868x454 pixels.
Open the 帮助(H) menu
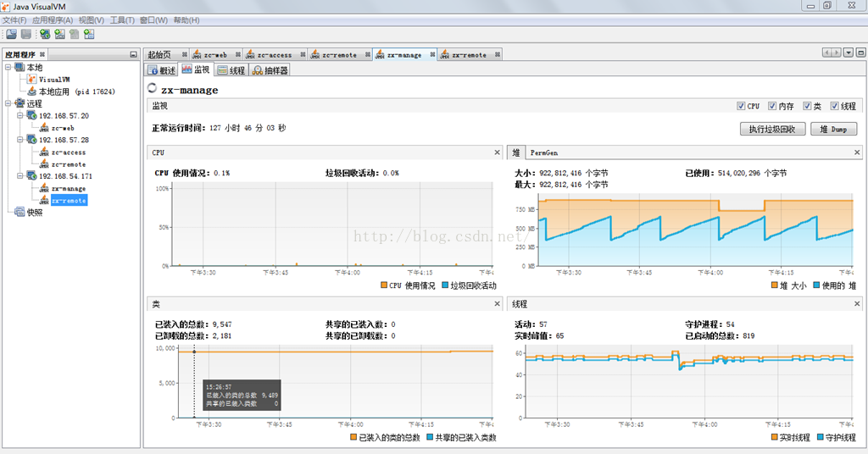(186, 20)
